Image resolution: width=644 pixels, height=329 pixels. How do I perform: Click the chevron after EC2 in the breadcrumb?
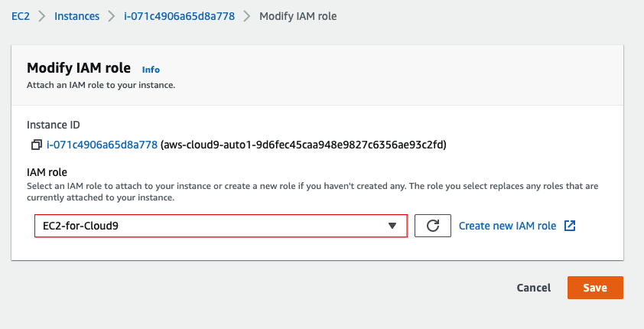coord(42,16)
